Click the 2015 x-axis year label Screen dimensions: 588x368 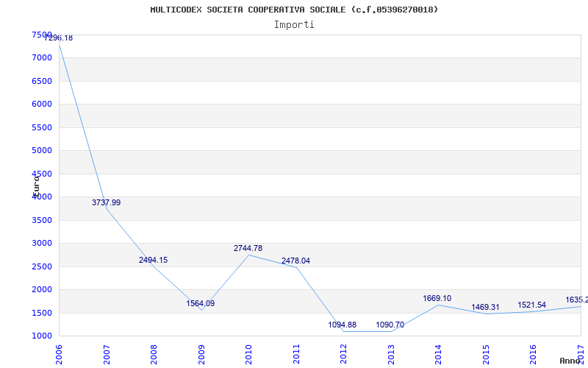coord(486,355)
